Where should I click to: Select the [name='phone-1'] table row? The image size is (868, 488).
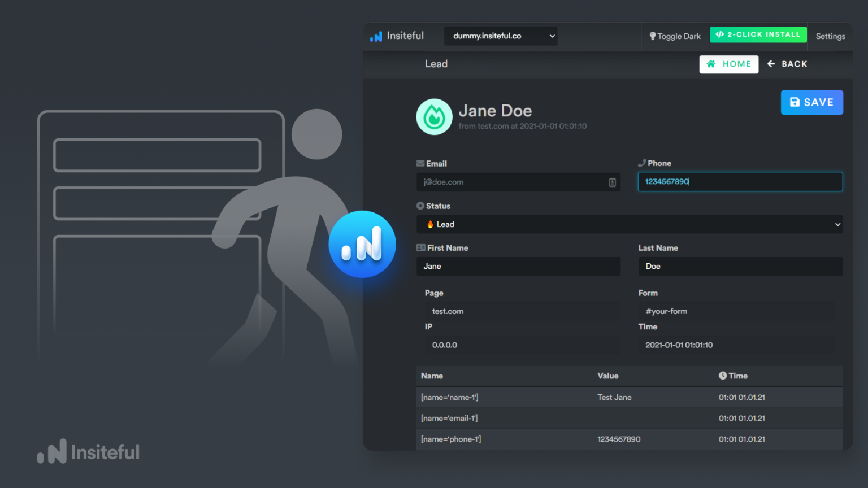tap(629, 439)
